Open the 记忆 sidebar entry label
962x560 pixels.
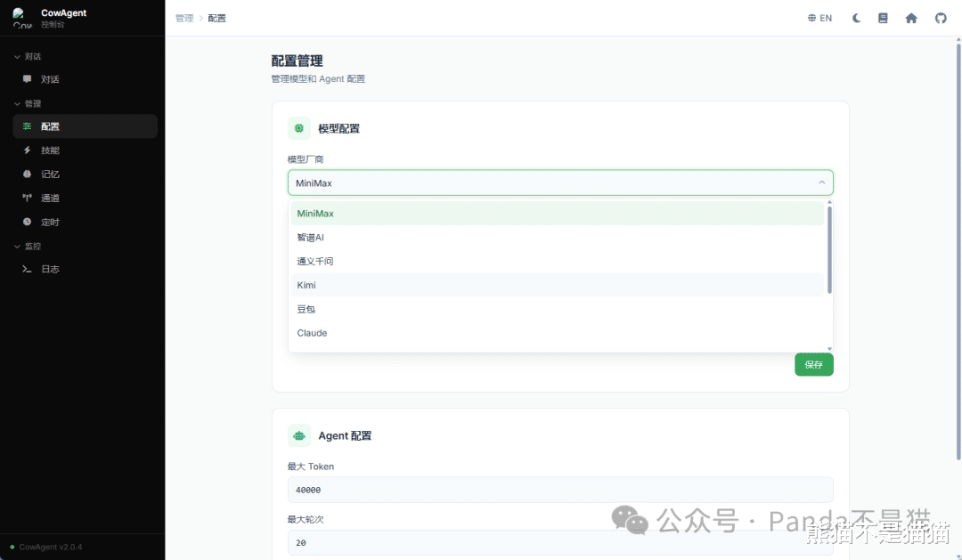coord(50,174)
